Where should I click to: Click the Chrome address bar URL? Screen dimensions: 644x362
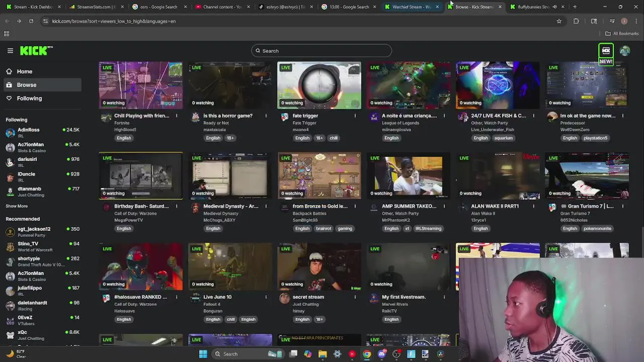pos(114,21)
